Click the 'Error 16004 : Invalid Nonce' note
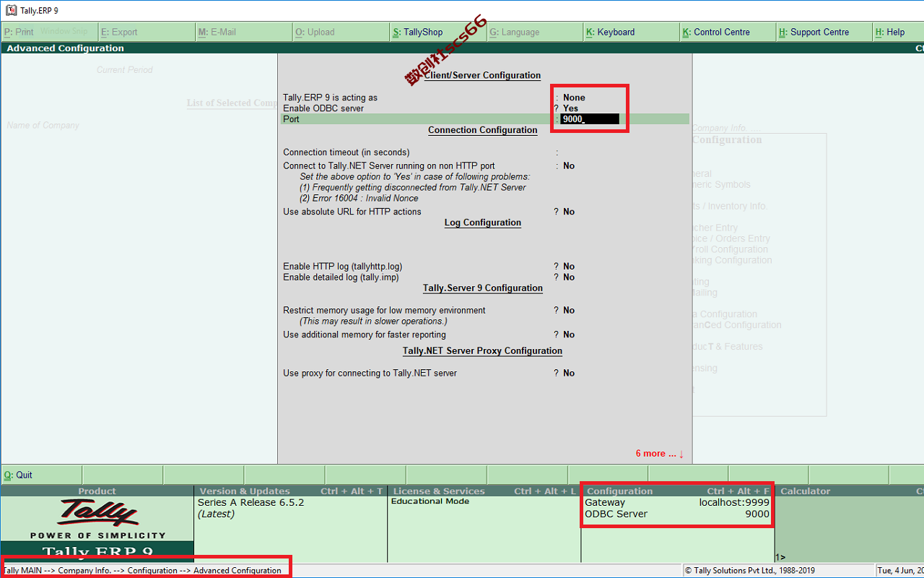The image size is (924, 578). [x=359, y=199]
